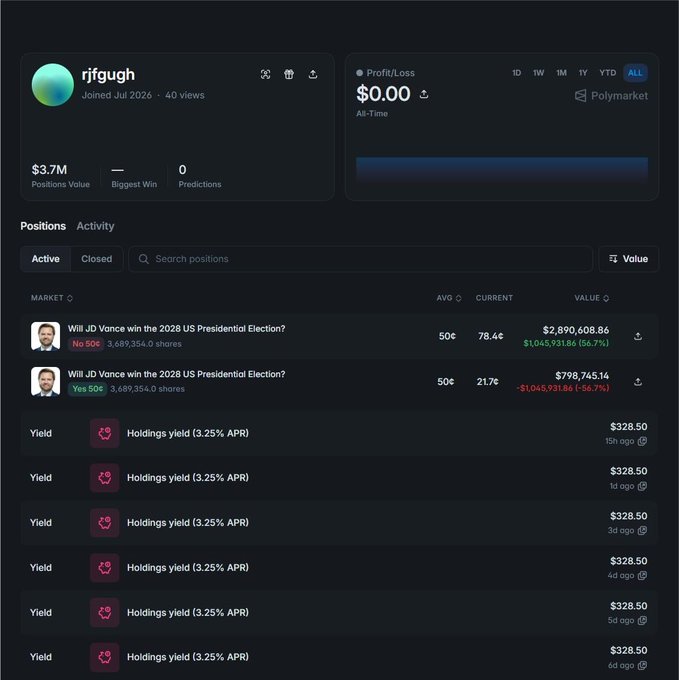
Task: Select the 1D profit range
Action: tap(516, 73)
